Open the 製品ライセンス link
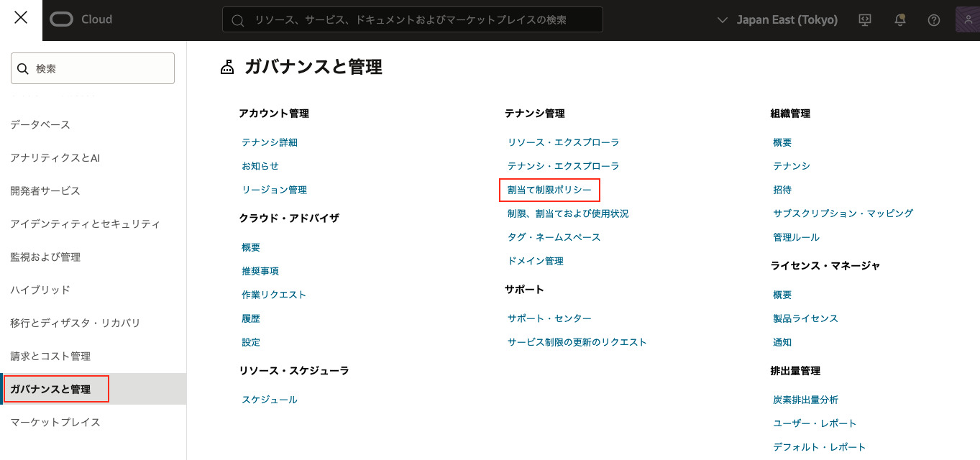Image resolution: width=980 pixels, height=460 pixels. (x=805, y=318)
